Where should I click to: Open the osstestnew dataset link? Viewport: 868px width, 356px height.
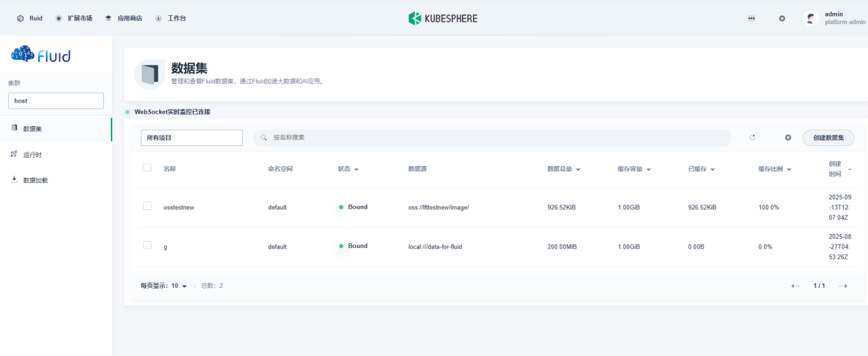(x=178, y=207)
